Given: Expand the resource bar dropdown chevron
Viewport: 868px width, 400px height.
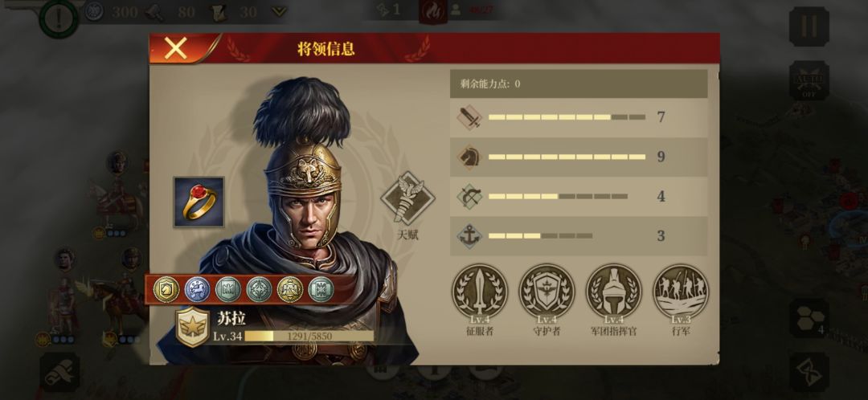Looking at the screenshot, I should 279,11.
